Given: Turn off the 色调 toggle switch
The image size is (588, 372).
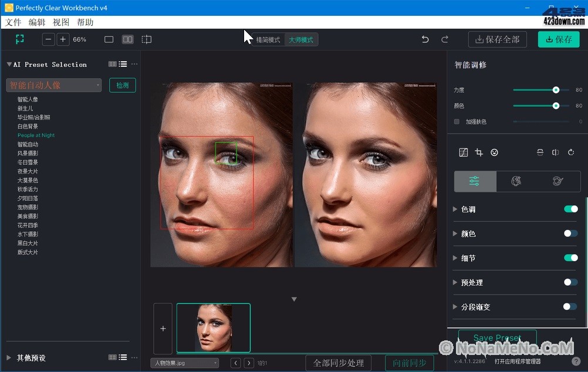Looking at the screenshot, I should (570, 209).
